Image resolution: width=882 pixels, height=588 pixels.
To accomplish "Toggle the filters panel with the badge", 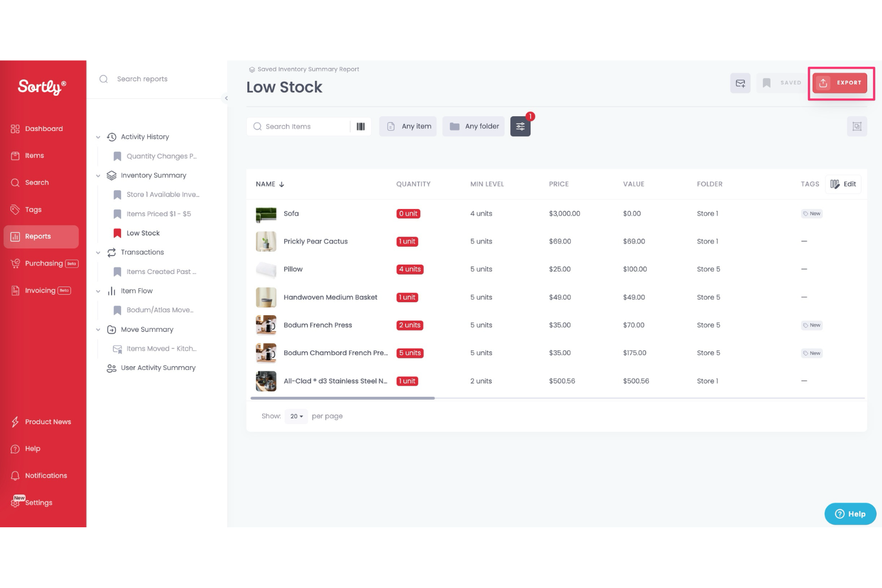I will point(520,126).
